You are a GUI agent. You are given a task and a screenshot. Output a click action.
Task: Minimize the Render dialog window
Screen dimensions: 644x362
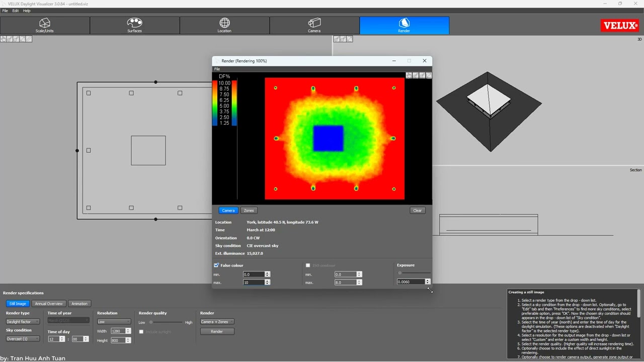coord(394,61)
